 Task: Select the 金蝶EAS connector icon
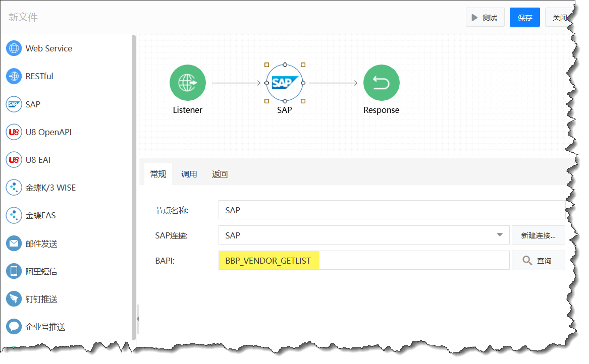[14, 215]
